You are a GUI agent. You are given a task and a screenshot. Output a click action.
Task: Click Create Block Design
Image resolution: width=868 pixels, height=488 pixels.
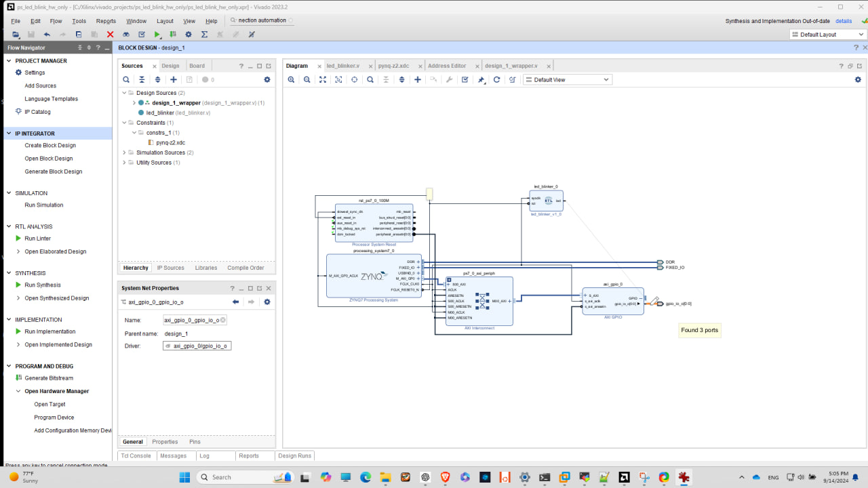[x=50, y=146]
